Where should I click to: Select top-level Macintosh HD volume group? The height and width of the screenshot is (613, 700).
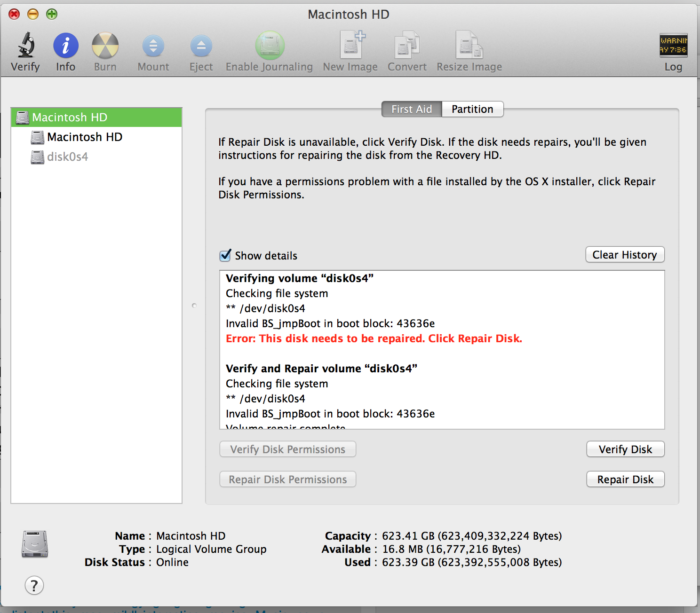(x=96, y=117)
